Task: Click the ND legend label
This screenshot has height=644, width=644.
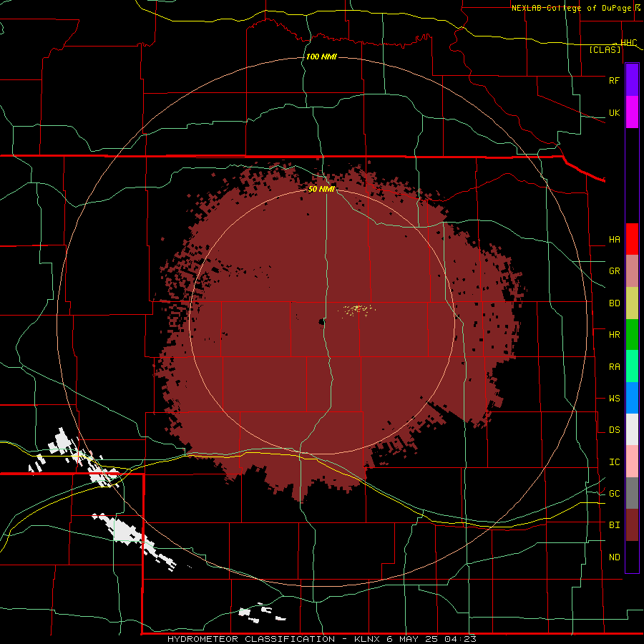Action: tap(615, 557)
